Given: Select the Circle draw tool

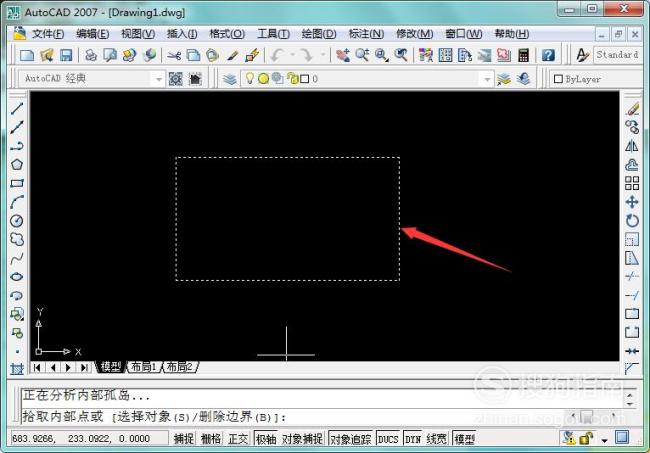Looking at the screenshot, I should (x=17, y=221).
